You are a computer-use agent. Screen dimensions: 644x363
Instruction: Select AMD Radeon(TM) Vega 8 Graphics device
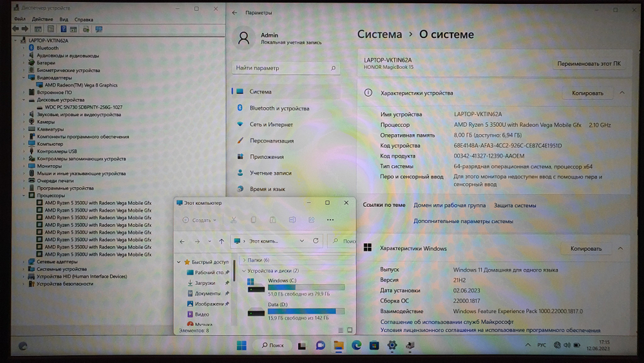pos(81,85)
